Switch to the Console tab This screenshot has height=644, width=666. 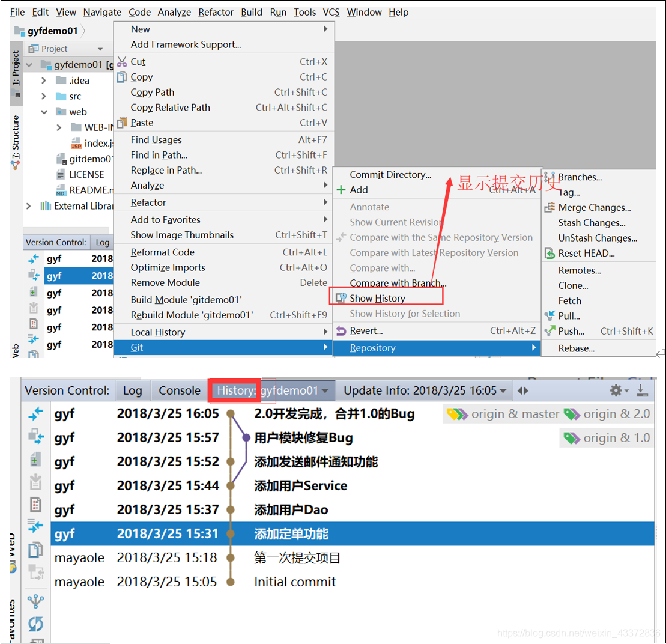click(179, 390)
